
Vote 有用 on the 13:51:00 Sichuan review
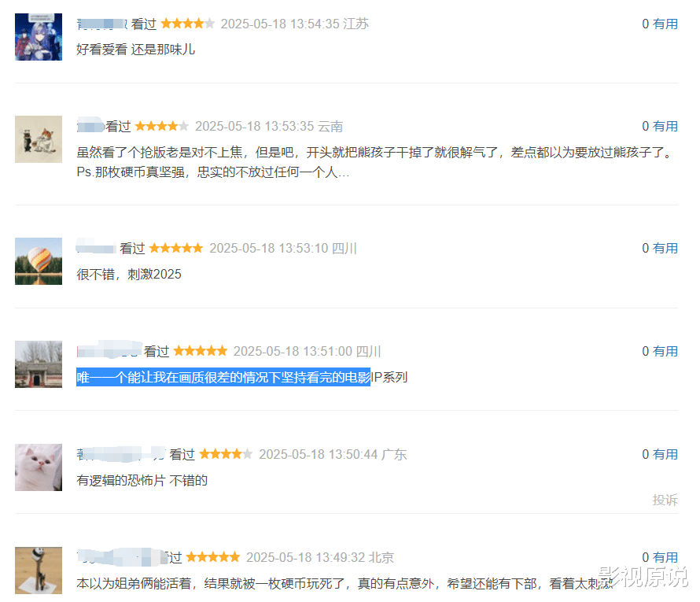click(x=665, y=352)
